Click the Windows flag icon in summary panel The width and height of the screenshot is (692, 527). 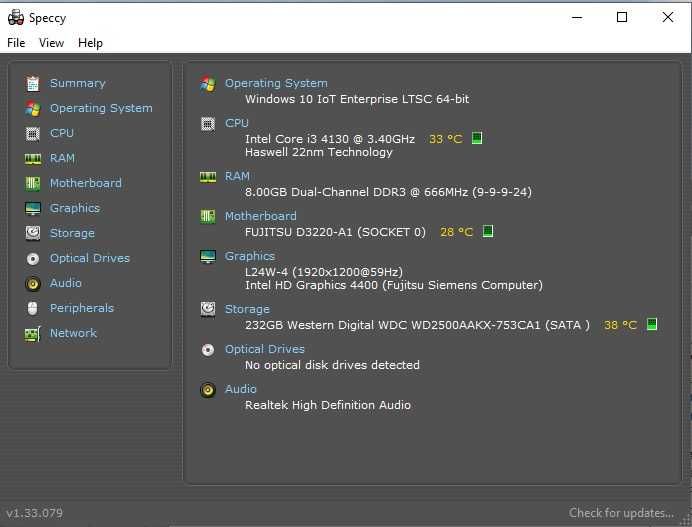pyautogui.click(x=208, y=83)
